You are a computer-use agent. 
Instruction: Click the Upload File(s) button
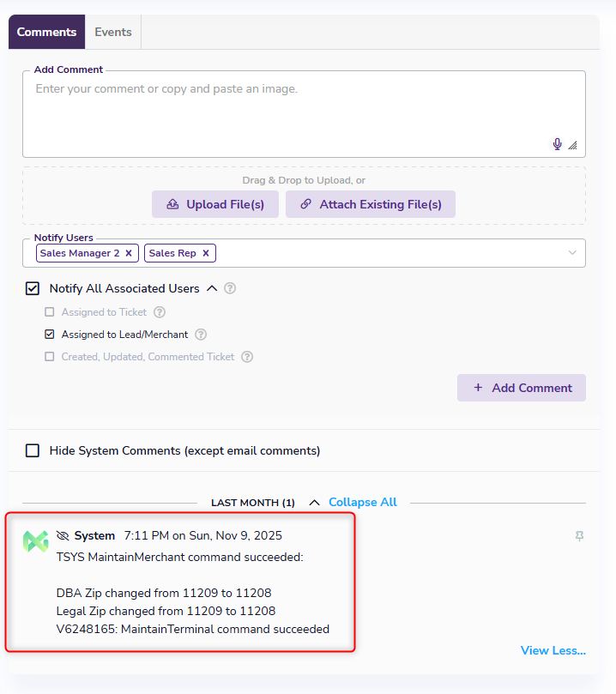[214, 204]
